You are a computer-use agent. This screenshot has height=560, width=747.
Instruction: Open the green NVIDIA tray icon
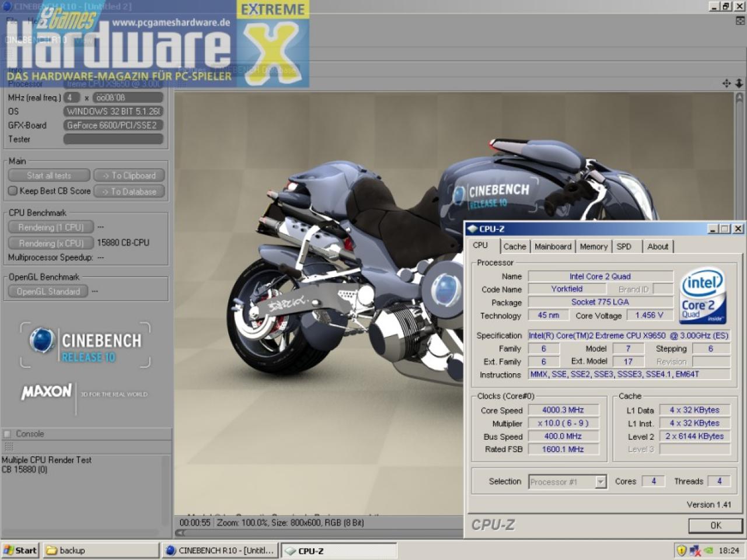708,550
